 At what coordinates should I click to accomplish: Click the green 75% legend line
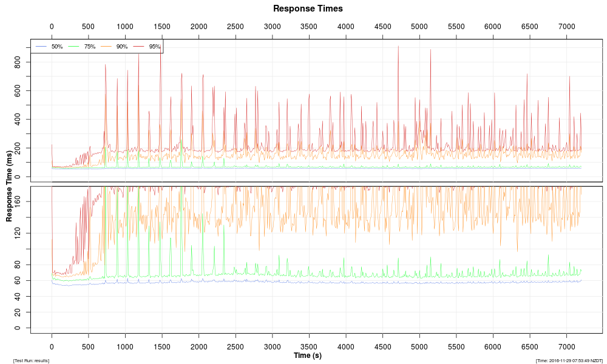click(74, 47)
